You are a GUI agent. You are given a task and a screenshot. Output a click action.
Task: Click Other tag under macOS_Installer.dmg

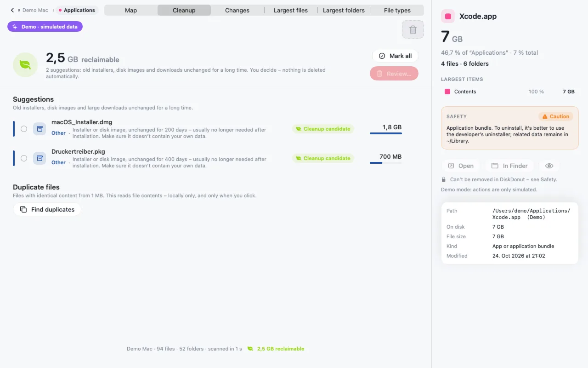[x=58, y=133]
